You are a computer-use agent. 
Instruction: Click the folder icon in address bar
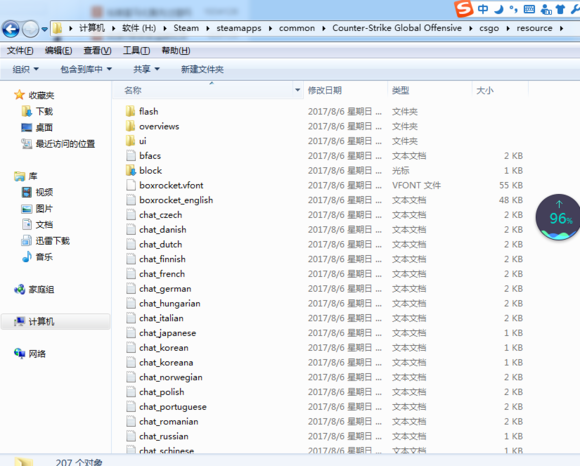[x=57, y=28]
